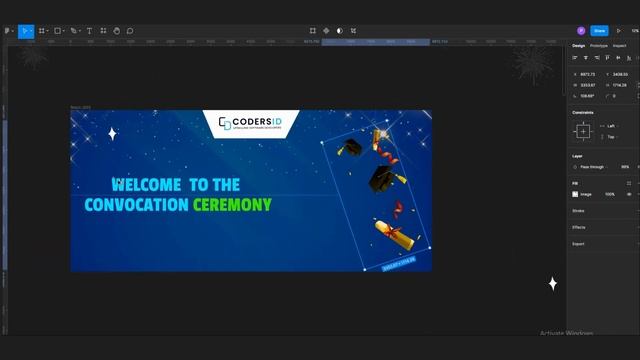This screenshot has width=640, height=360.
Task: Open the vertical constraint Top dropdown
Action: tap(609, 137)
